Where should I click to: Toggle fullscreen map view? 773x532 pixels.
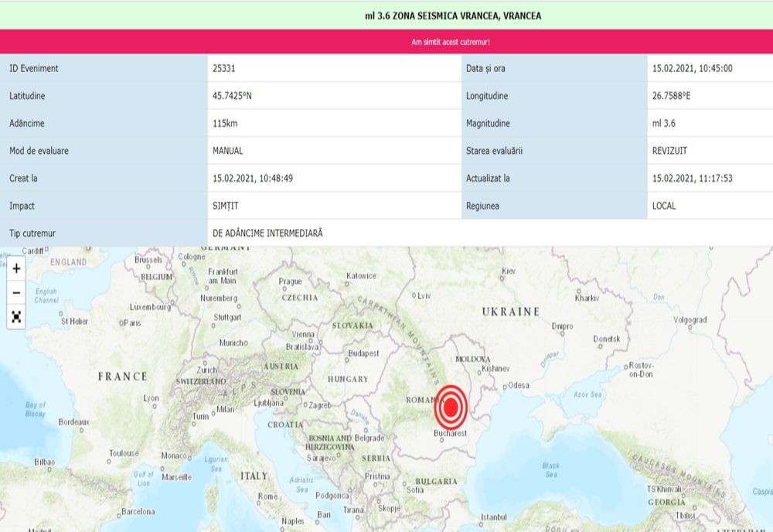coord(16,316)
